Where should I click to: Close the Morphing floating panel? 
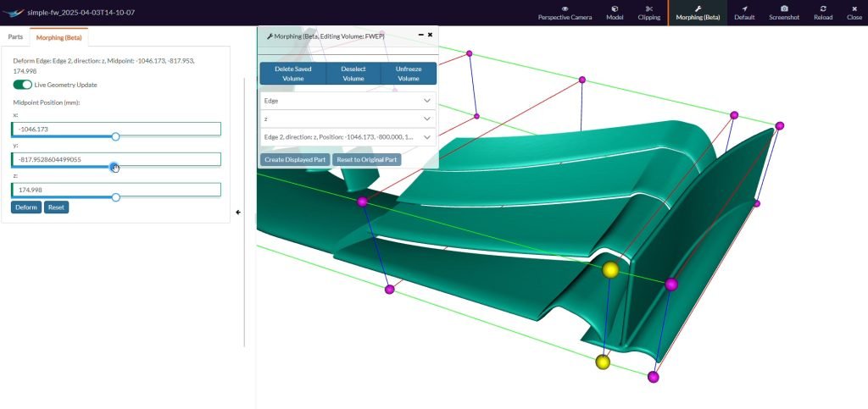pyautogui.click(x=430, y=35)
